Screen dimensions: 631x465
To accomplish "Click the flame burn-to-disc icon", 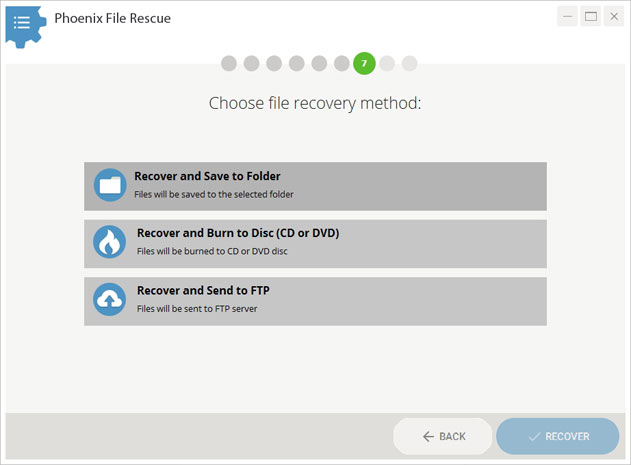I will coord(109,242).
